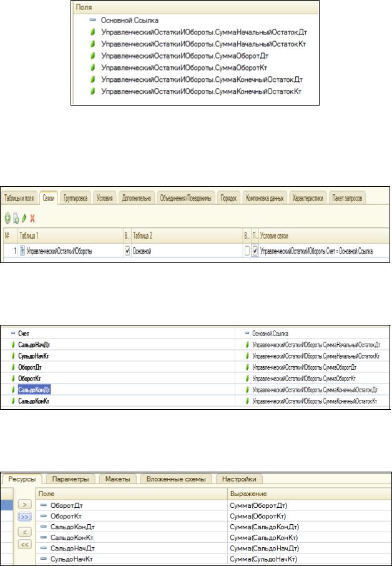
Task: Click green icon of СуммаНачальныйОстатокКт in Поля list
Action: tap(92, 44)
